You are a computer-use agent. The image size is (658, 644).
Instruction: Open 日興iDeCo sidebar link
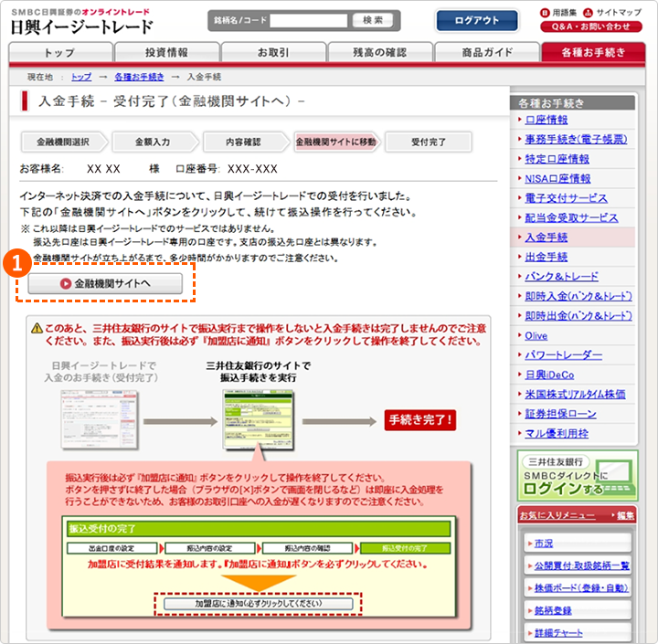coord(549,375)
